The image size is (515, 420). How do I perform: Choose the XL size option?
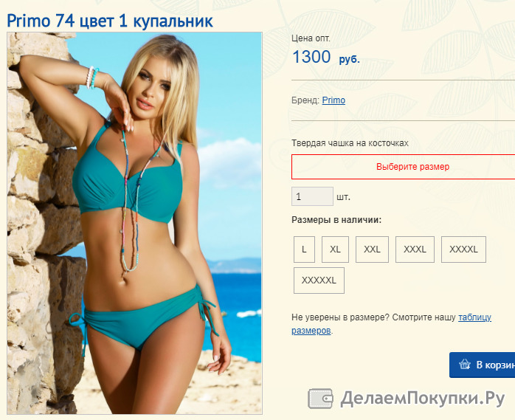pos(335,249)
